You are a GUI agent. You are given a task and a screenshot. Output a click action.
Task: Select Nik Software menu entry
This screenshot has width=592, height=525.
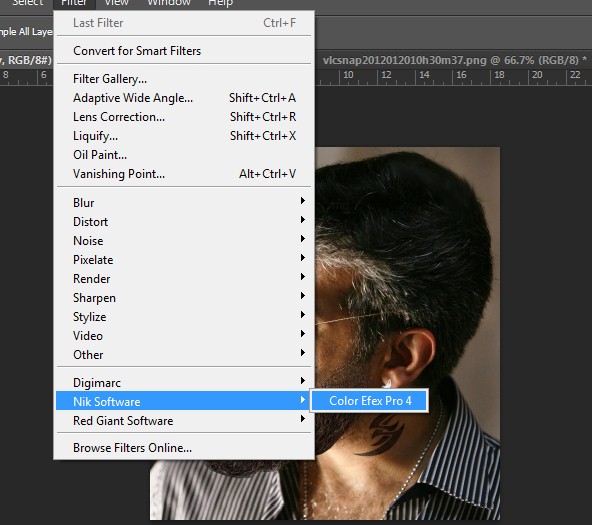click(x=184, y=402)
